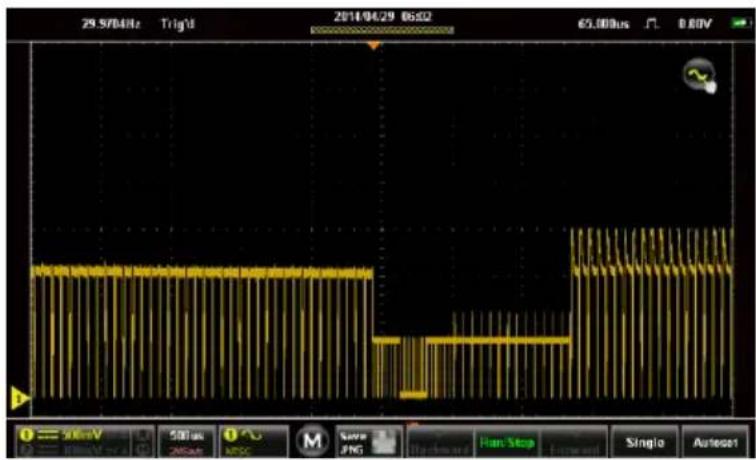
Task: Click the greyed Forward playback button
Action: [x=574, y=442]
